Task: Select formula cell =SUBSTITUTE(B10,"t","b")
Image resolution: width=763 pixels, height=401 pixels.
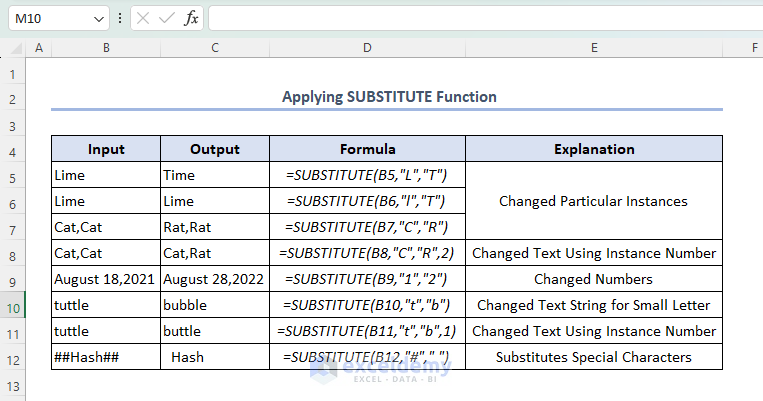Action: point(367,305)
